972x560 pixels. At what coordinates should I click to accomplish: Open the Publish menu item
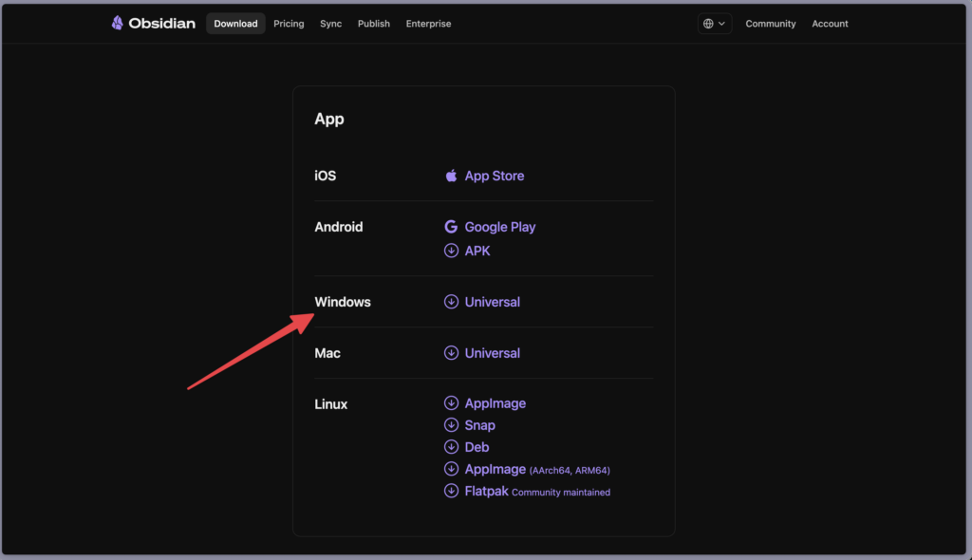[x=373, y=24]
